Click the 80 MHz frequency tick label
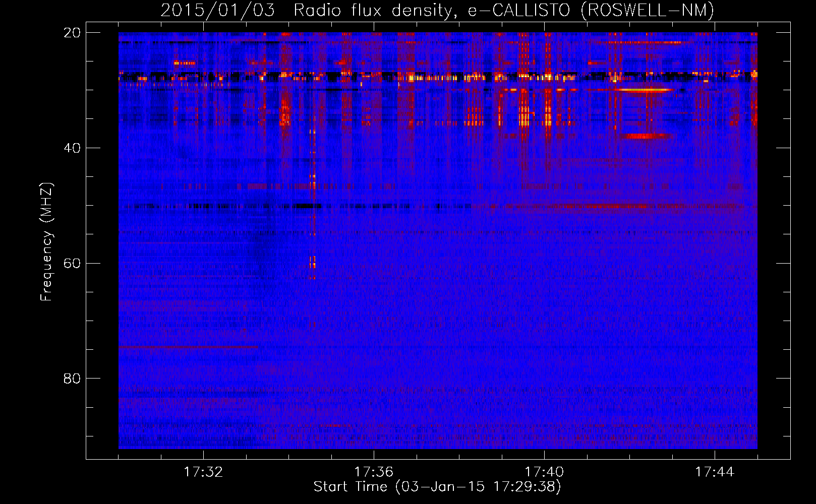Screen dimensions: 816x504 [72, 379]
